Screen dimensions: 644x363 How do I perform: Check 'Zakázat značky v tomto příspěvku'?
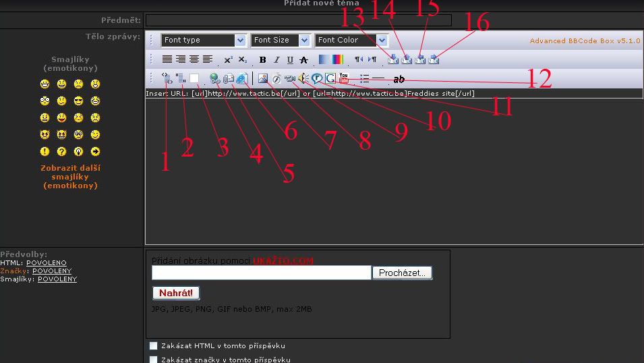pos(153,360)
